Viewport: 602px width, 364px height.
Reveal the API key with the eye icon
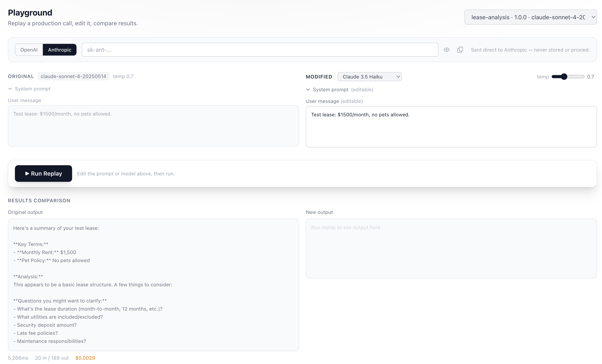pyautogui.click(x=447, y=49)
